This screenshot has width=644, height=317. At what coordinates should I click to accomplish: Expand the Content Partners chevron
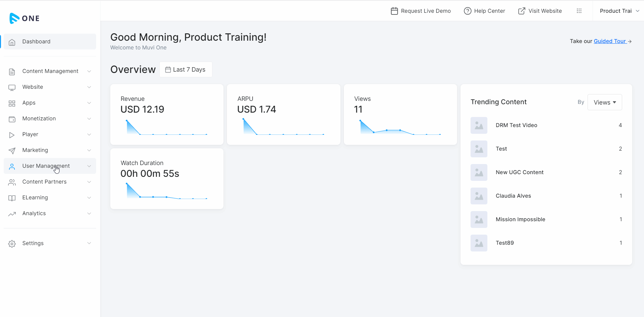[89, 182]
